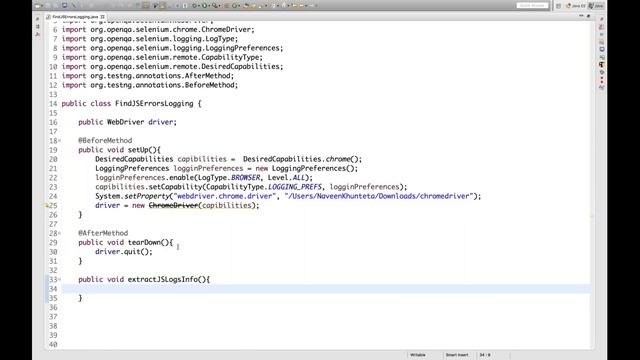Click LOGGING_PREFS on line 23
The width and height of the screenshot is (640, 360).
(x=295, y=187)
